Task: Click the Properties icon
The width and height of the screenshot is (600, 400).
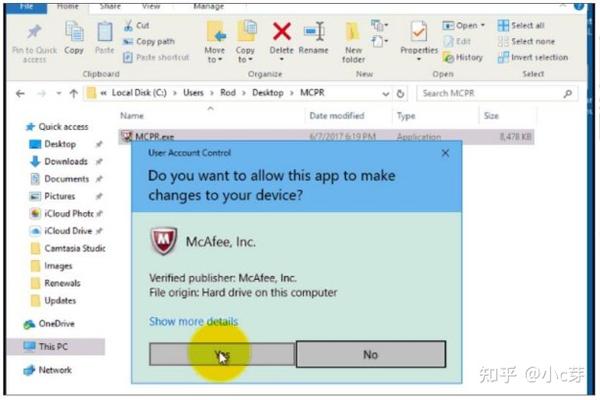Action: click(419, 31)
